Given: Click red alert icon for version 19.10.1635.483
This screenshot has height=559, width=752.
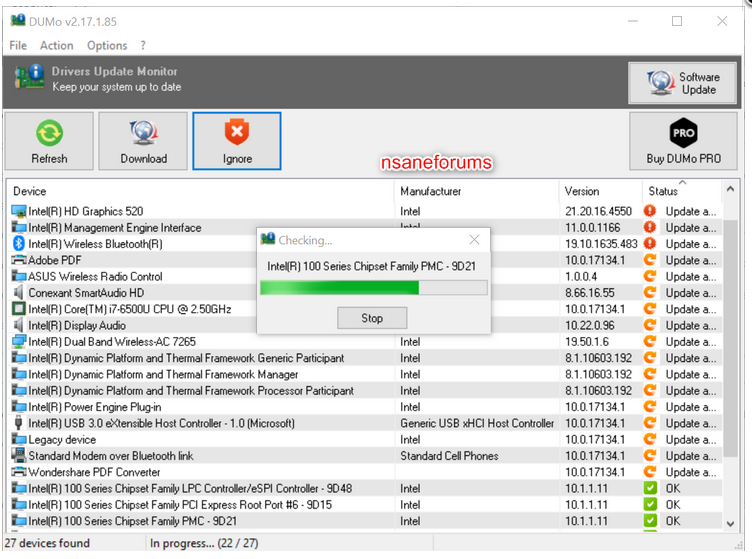Looking at the screenshot, I should (650, 244).
